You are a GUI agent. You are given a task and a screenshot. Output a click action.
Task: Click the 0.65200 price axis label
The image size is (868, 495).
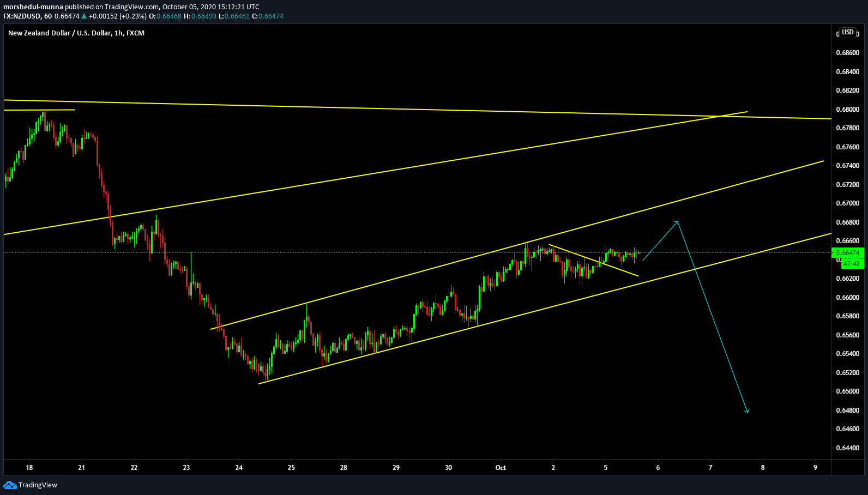click(847, 373)
